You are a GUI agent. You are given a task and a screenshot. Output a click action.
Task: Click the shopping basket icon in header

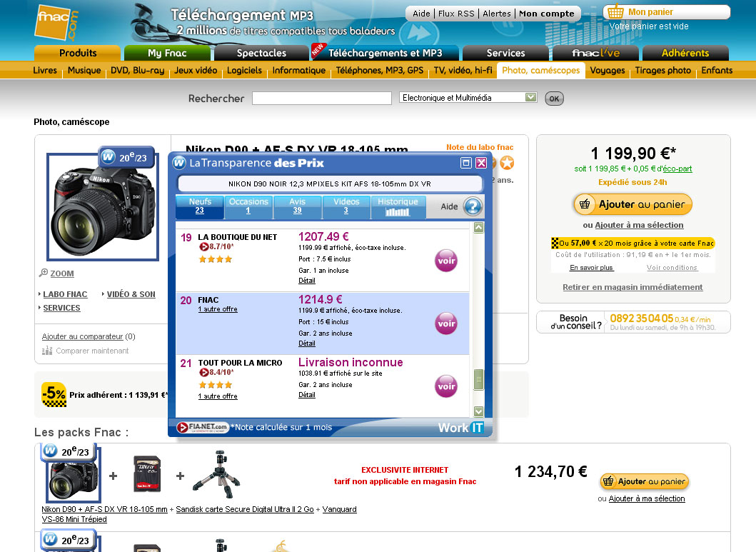click(x=615, y=12)
